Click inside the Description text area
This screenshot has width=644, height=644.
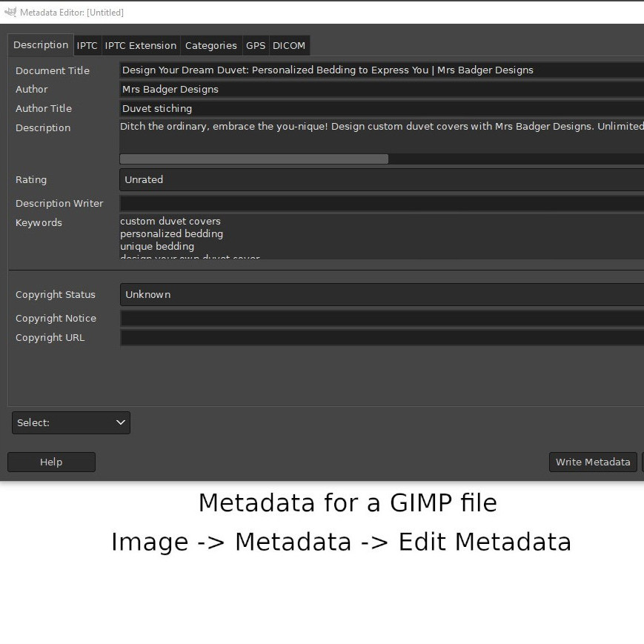click(382, 136)
